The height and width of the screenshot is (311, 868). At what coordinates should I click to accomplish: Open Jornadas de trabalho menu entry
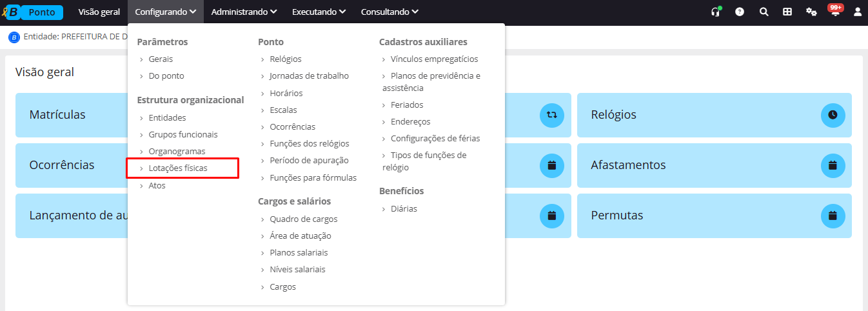coord(309,75)
